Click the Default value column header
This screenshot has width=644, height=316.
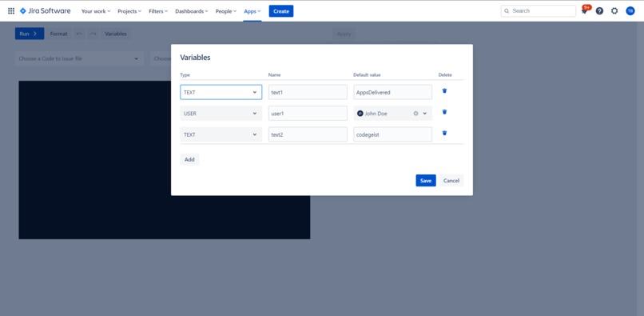367,75
